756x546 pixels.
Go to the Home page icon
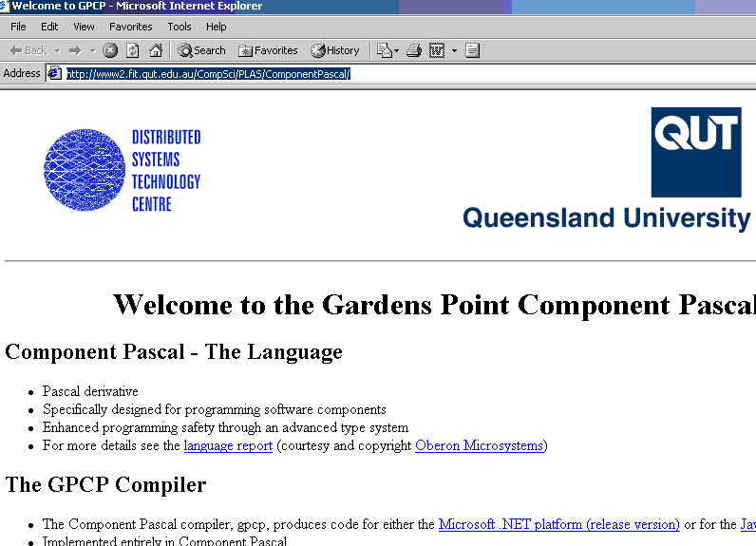click(156, 50)
